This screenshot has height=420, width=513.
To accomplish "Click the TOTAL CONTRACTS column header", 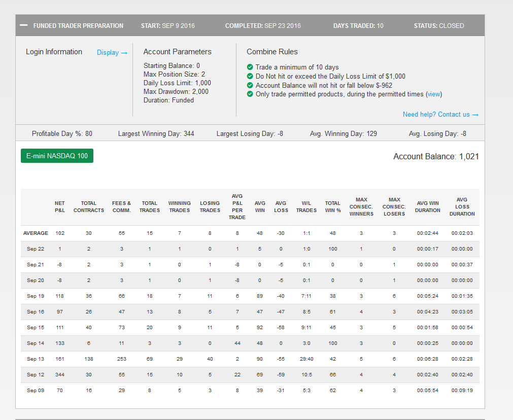I will (89, 207).
